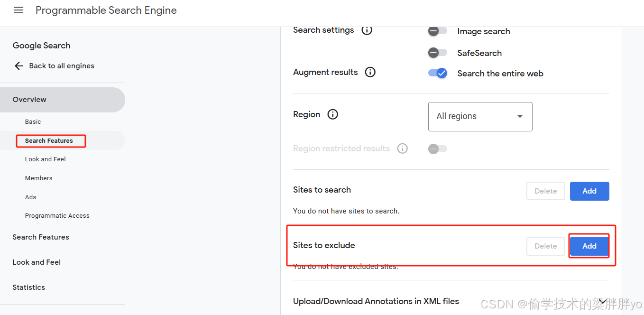Open Look and Feel sub-item under Overview
The image size is (644, 315).
45,159
